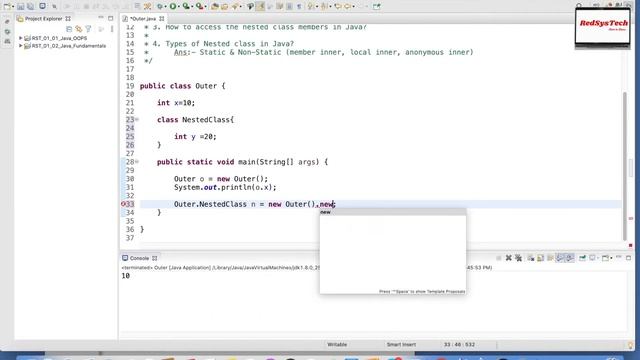
Task: Click the 'Writable' status bar field
Action: click(x=337, y=344)
